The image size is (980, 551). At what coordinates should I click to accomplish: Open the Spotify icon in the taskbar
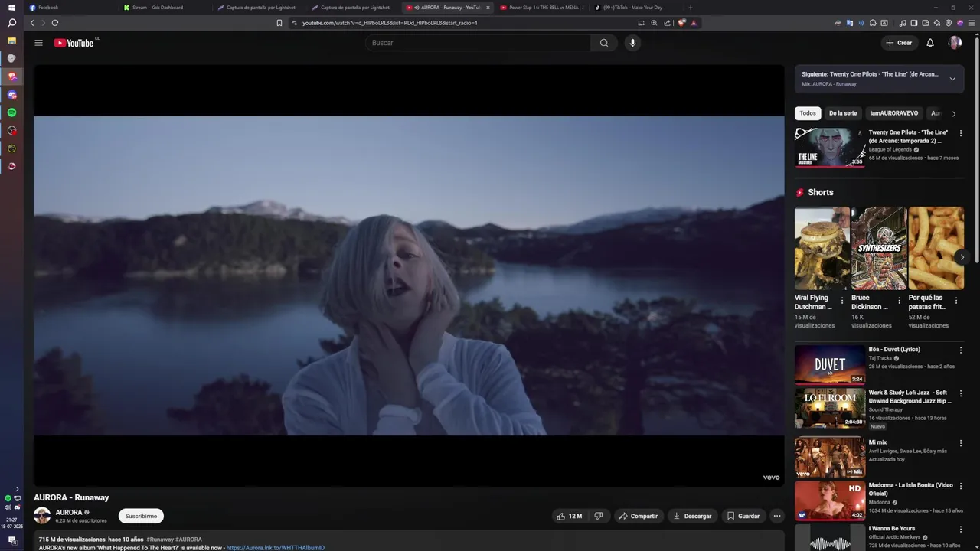point(11,112)
